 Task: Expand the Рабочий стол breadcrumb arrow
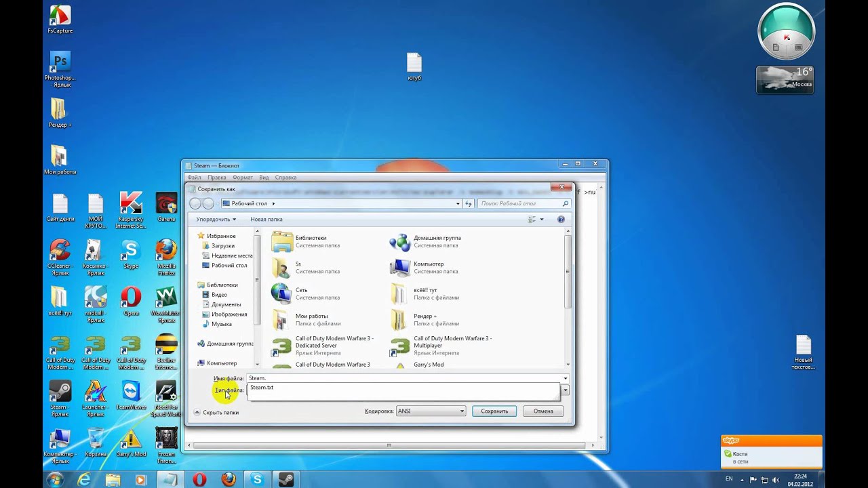click(x=273, y=203)
